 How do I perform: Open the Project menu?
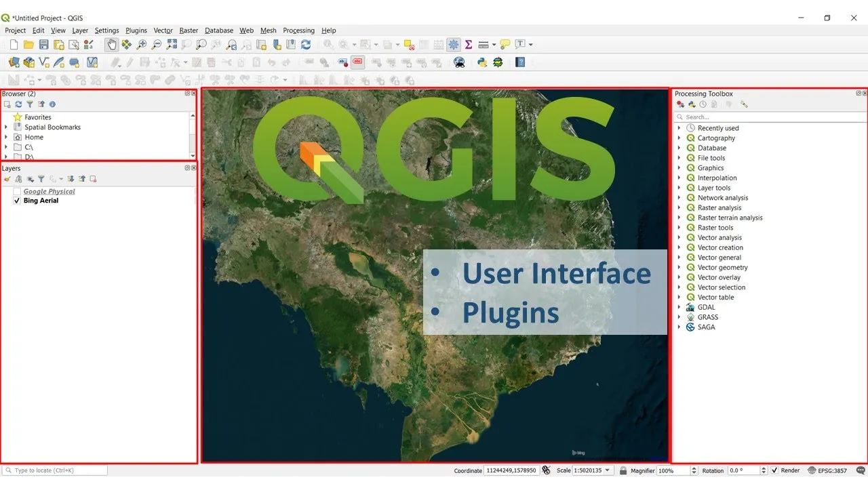click(15, 30)
